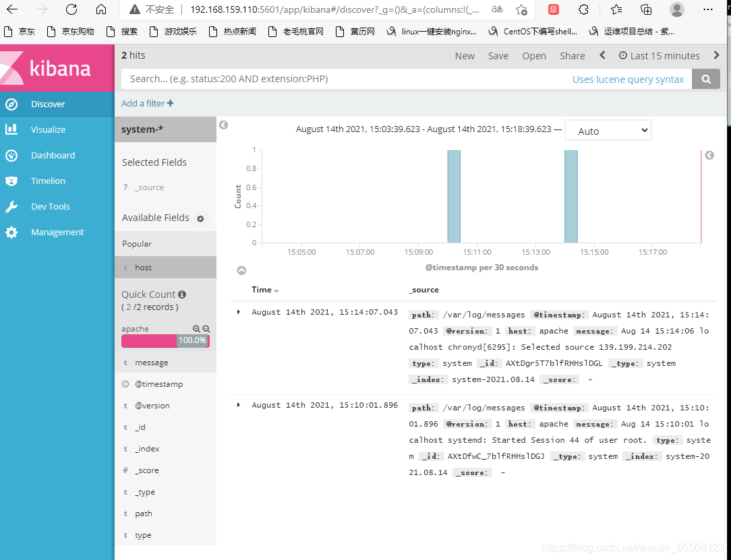Click the arrow icon at chart right edge
Viewport: 731px width, 560px height.
709,155
